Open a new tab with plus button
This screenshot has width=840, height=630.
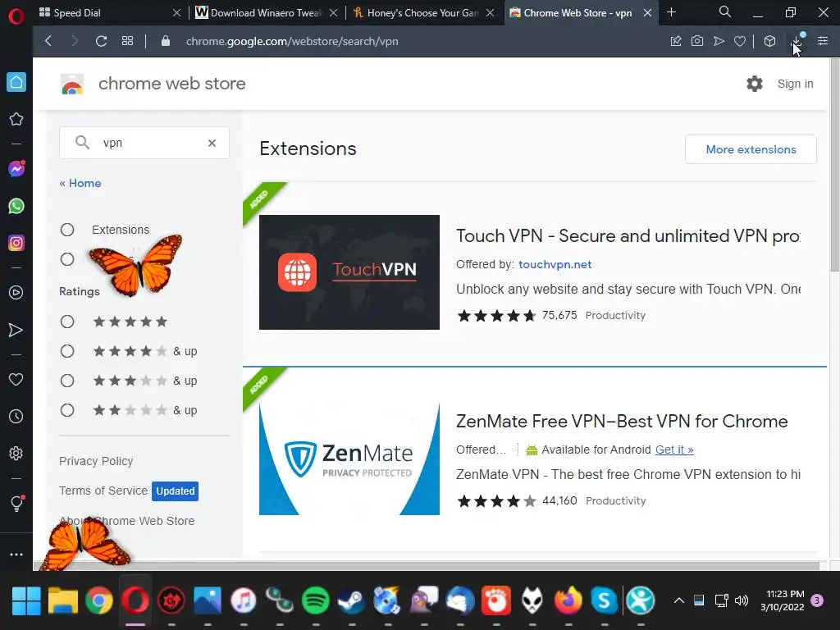pos(671,11)
